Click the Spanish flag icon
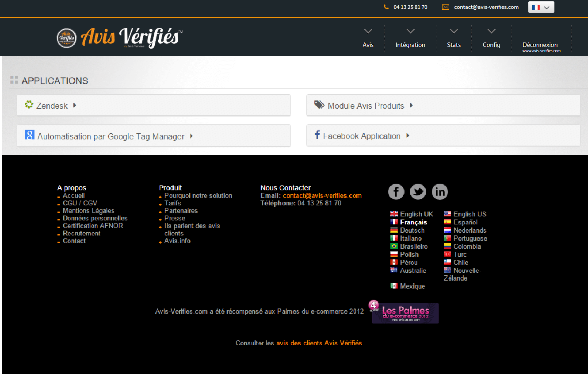588x374 pixels. [447, 222]
